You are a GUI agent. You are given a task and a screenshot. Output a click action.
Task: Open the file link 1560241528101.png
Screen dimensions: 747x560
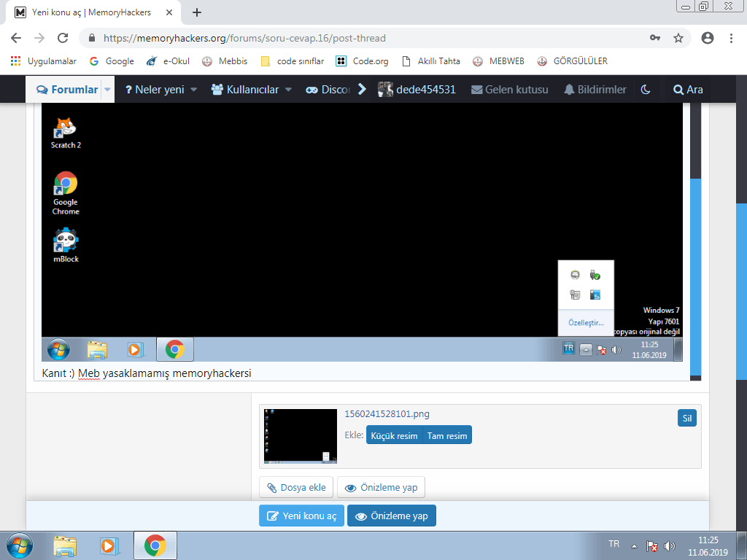[387, 414]
